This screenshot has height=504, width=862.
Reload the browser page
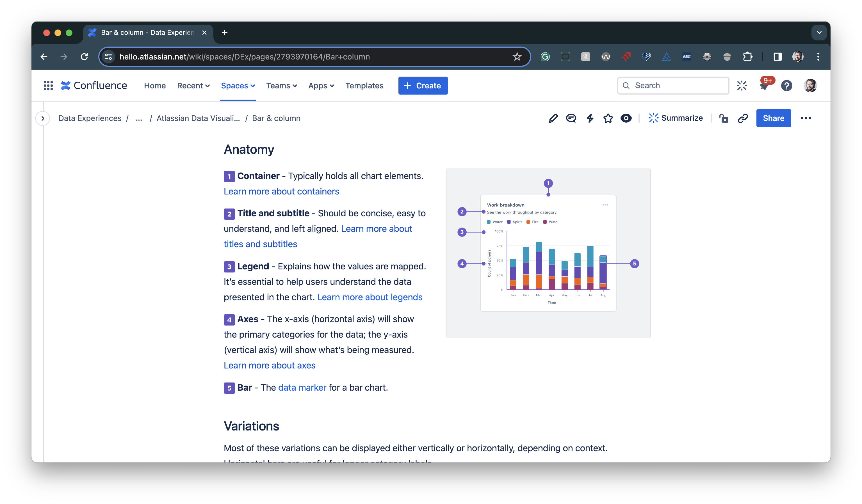point(84,57)
